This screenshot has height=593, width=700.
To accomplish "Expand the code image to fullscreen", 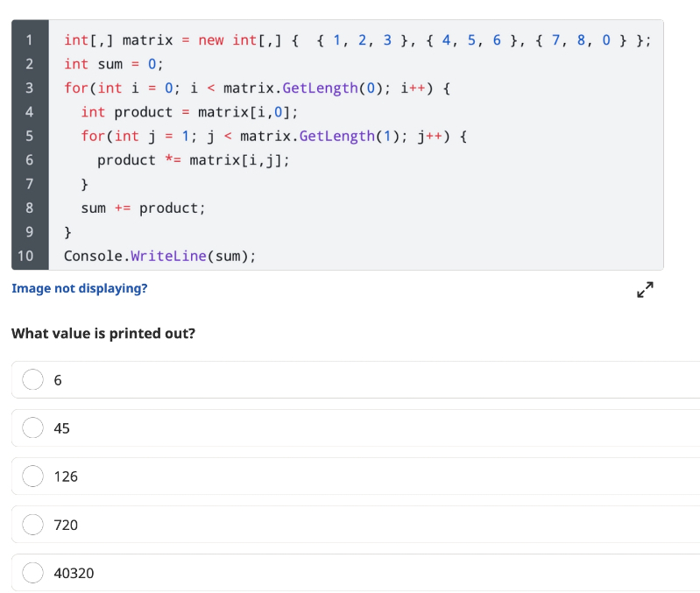I will tap(645, 290).
